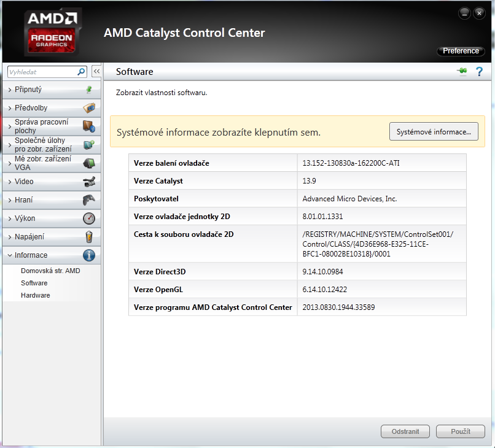
Task: Click the Mé zobr. zařízení VGA monitor icon
Action: (89, 163)
